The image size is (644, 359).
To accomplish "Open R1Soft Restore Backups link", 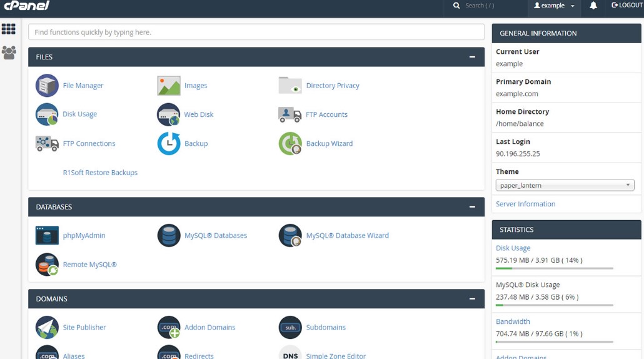I will 100,173.
